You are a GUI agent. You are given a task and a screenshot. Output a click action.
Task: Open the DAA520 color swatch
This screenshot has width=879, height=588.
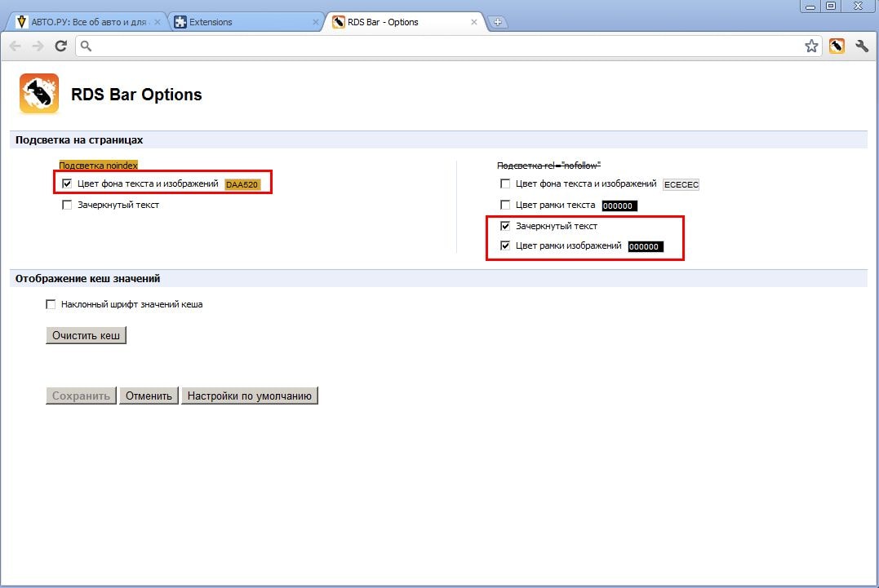click(242, 184)
